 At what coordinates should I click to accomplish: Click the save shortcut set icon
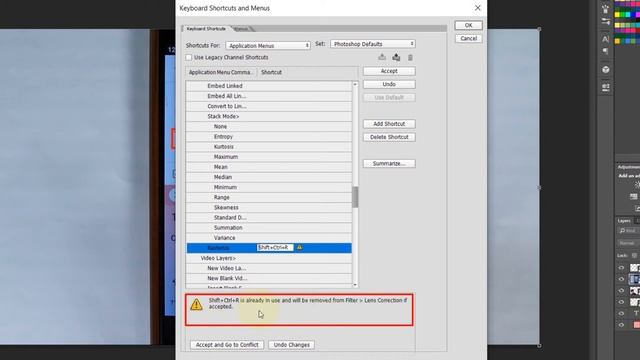382,57
